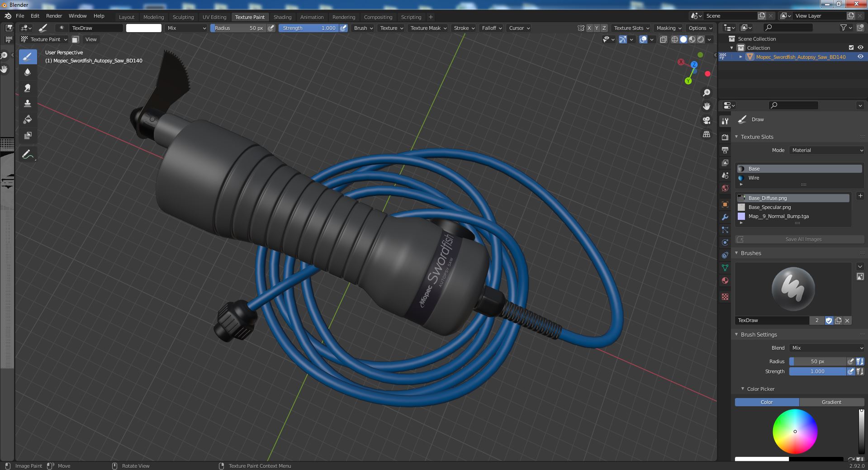
Task: Open the World properties tab
Action: coord(725,188)
